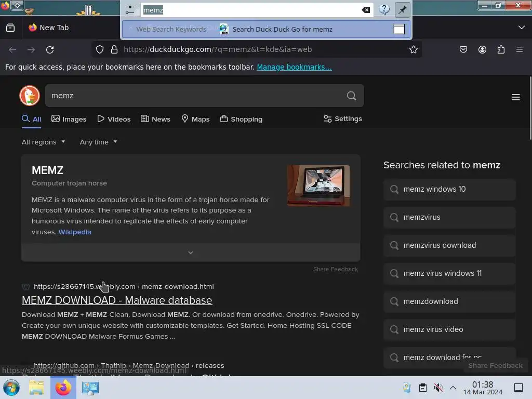The image size is (532, 399).
Task: Open DuckDuckGo search Settings
Action: [343, 119]
